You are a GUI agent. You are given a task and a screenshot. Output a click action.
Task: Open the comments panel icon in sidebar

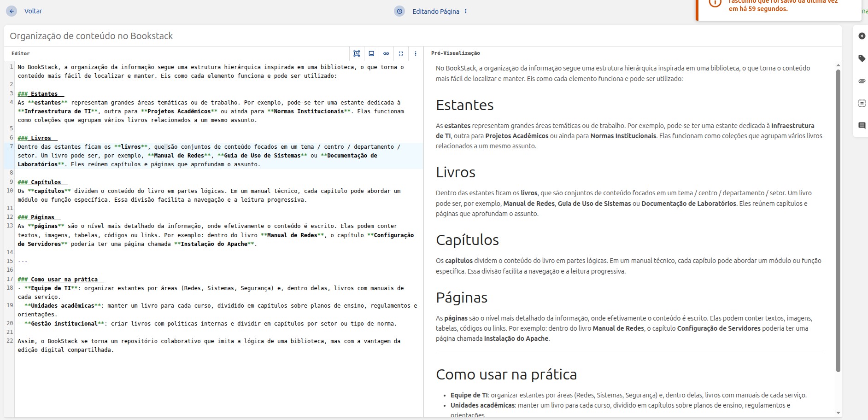[862, 125]
